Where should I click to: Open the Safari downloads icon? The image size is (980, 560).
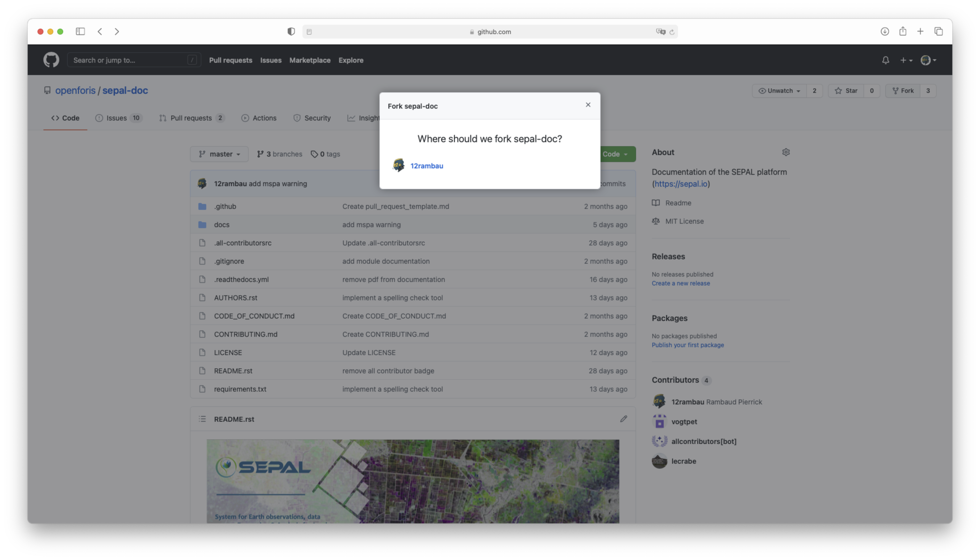click(x=885, y=32)
